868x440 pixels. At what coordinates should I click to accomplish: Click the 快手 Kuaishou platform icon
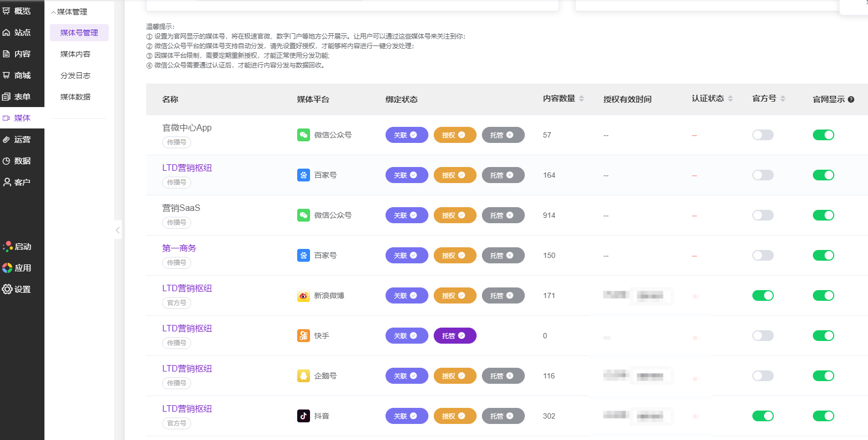click(x=304, y=336)
